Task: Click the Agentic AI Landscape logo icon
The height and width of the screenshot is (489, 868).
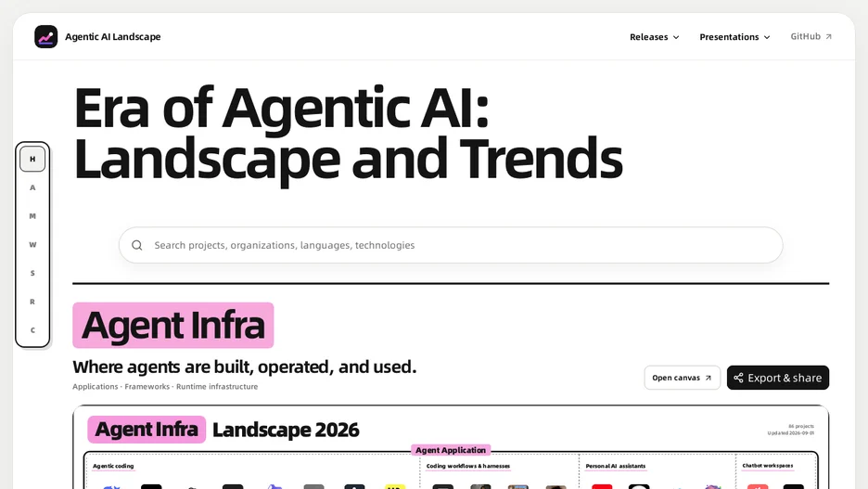Action: click(46, 36)
